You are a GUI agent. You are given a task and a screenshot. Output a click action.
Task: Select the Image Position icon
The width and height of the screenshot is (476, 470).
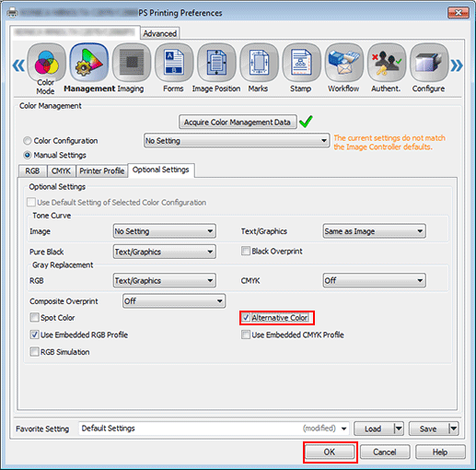point(216,63)
